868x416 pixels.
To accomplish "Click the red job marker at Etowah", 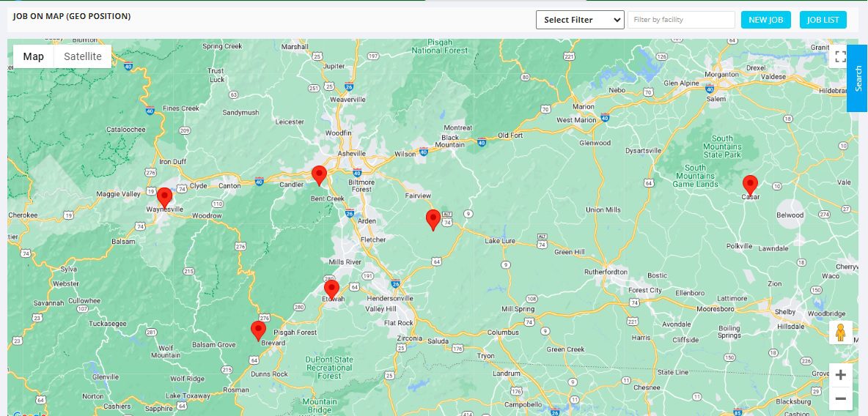I will click(x=331, y=290).
